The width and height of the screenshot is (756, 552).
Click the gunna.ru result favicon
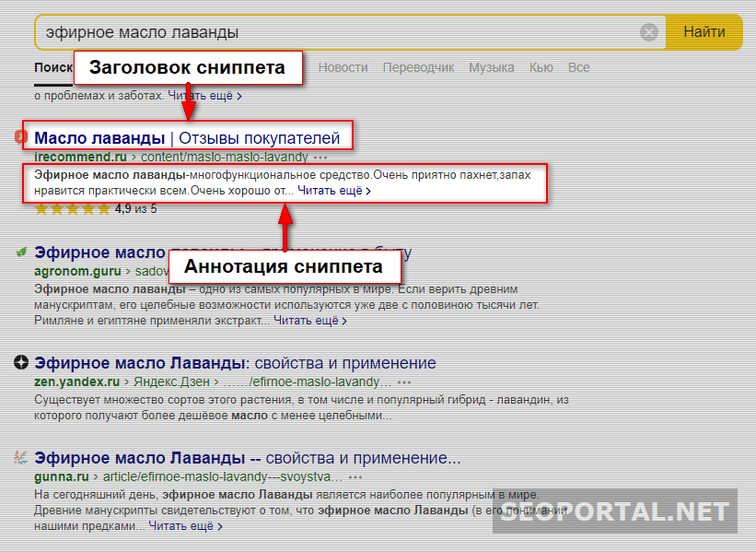[21, 457]
